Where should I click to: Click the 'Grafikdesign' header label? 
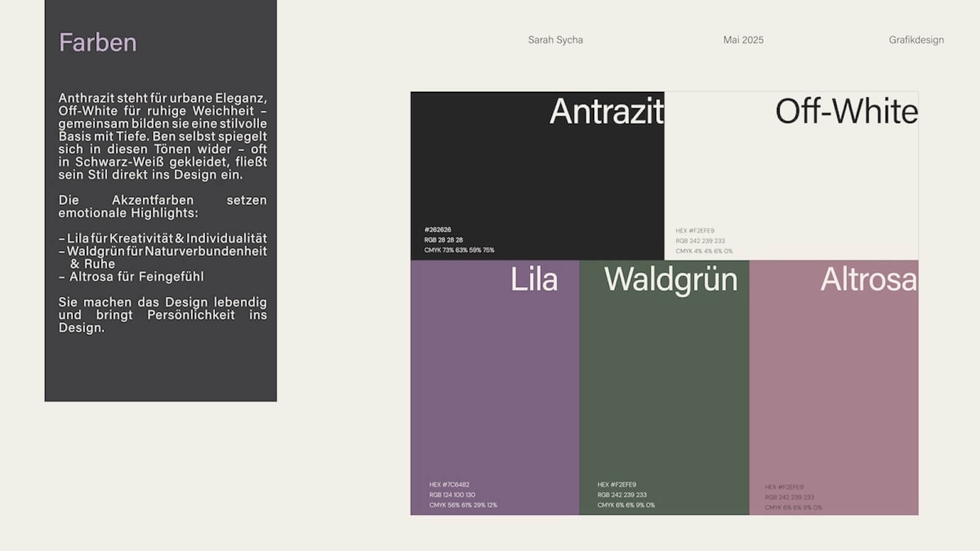916,40
